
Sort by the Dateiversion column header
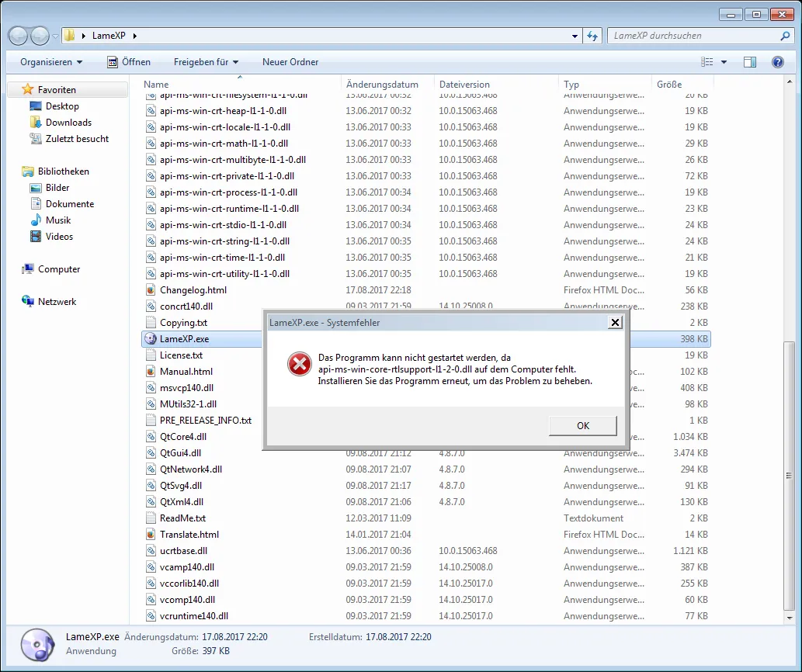pyautogui.click(x=464, y=85)
